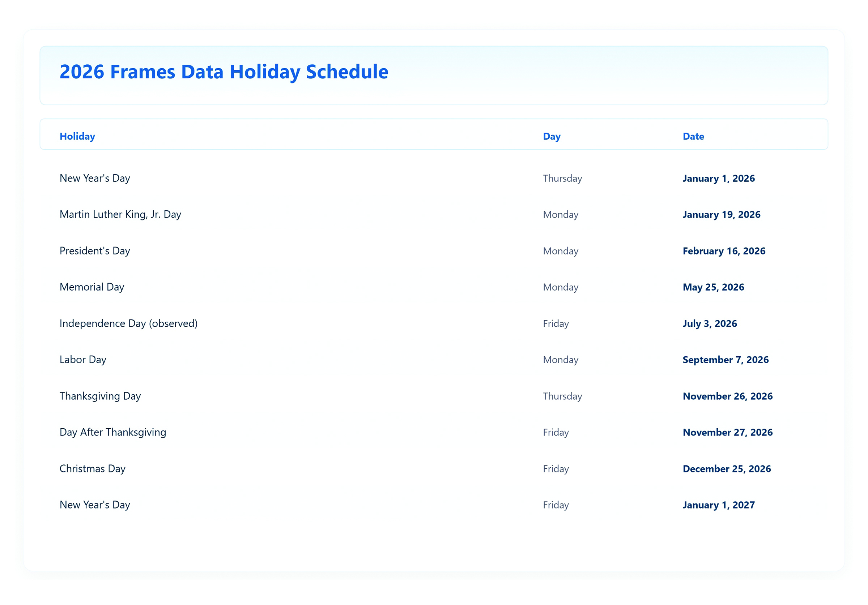
Task: Select the January 1, 2027 date
Action: click(x=719, y=505)
